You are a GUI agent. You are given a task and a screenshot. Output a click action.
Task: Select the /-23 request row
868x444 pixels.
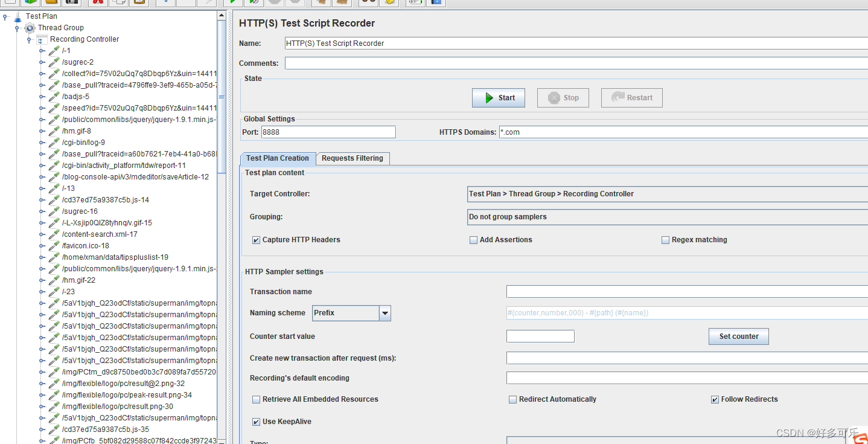point(68,292)
